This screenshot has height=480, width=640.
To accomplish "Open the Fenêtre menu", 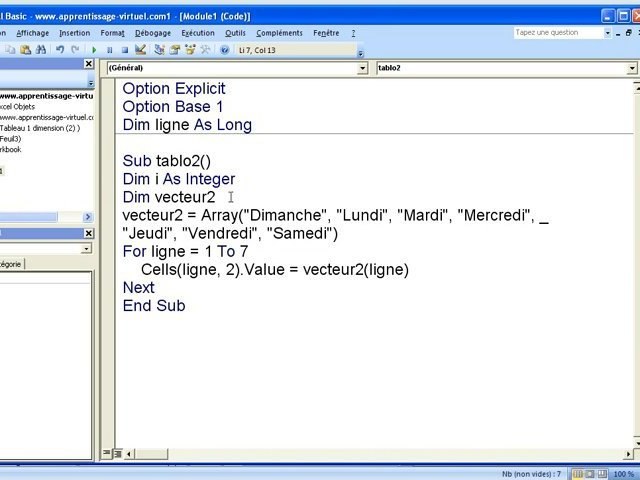I will [x=326, y=33].
